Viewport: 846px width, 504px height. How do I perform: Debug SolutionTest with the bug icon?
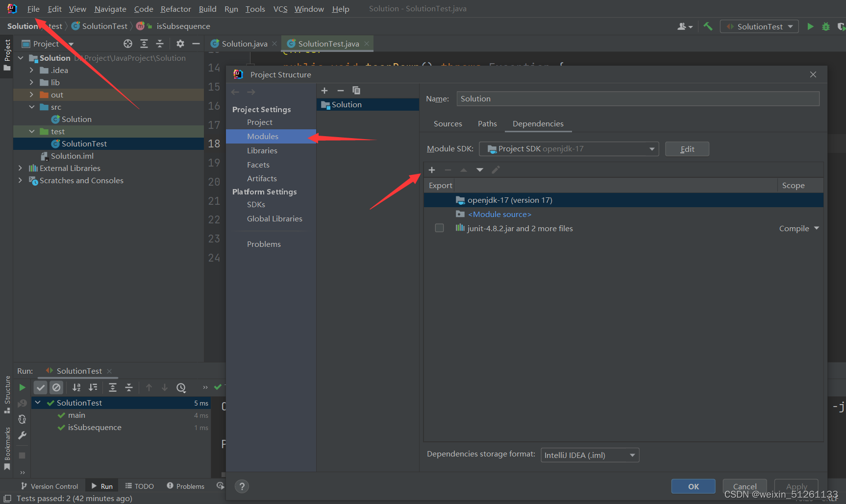[x=826, y=26]
